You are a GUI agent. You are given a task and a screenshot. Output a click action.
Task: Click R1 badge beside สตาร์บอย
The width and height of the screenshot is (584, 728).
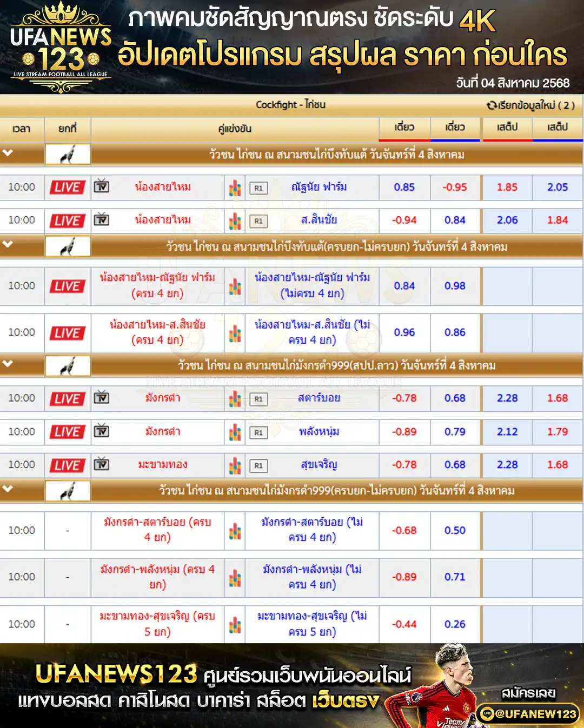[x=258, y=399]
